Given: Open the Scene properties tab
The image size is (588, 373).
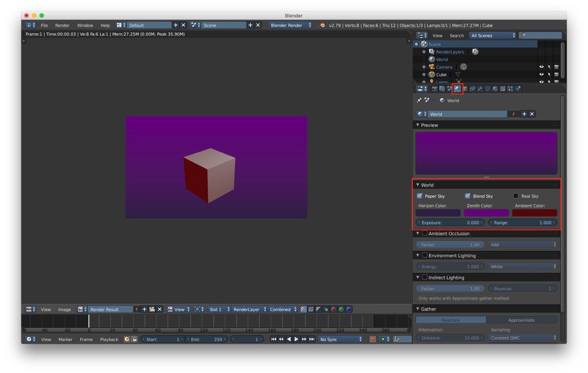Looking at the screenshot, I should click(x=449, y=89).
